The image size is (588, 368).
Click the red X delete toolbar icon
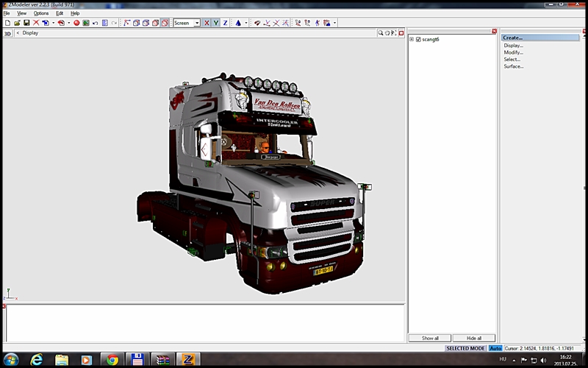point(35,23)
